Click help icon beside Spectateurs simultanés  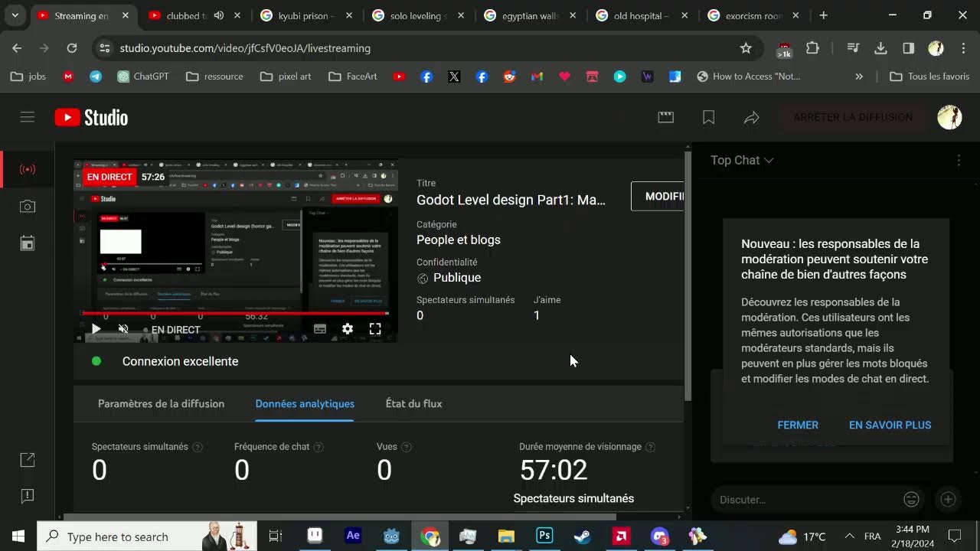tap(198, 447)
